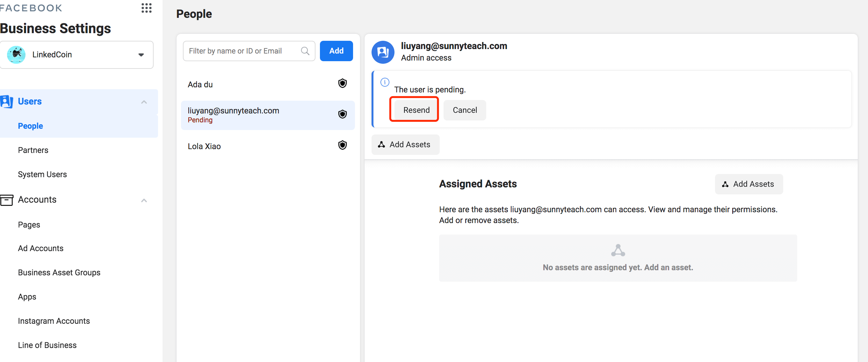This screenshot has height=362, width=868.
Task: Open the nine-dot apps grid menu
Action: click(146, 8)
